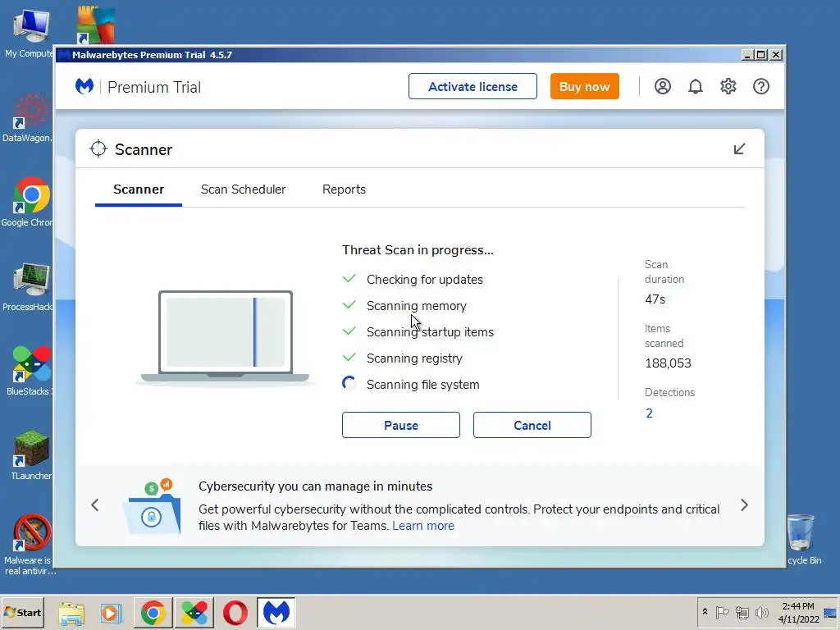
Task: Cancel the threat scan
Action: [532, 425]
